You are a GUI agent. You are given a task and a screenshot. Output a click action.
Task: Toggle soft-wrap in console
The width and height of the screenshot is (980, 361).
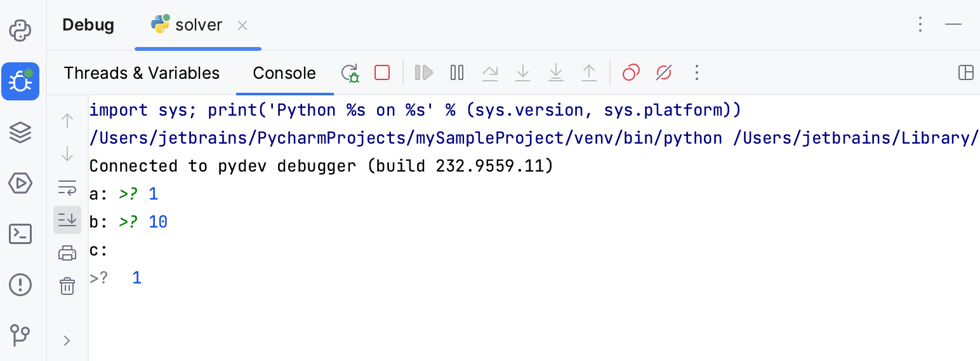(67, 187)
